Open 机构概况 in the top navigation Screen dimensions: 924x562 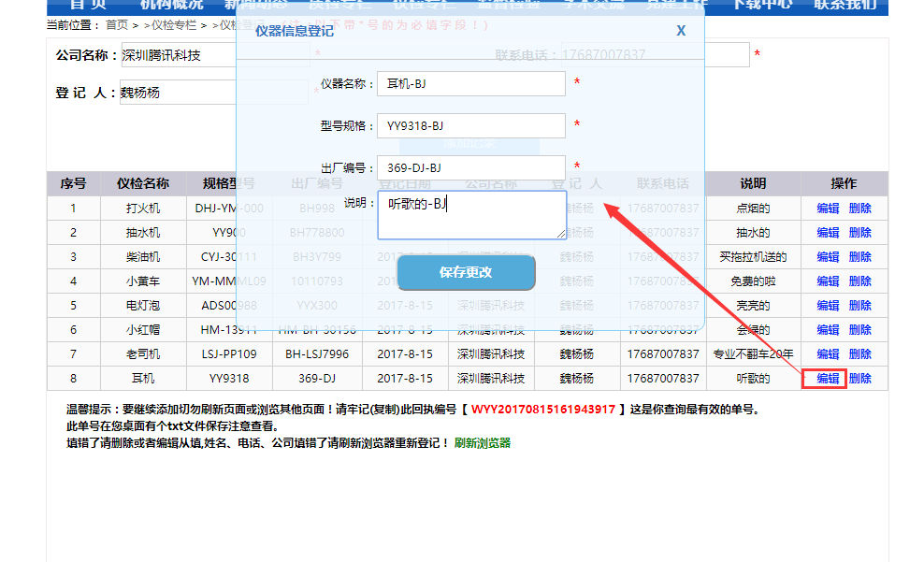click(172, 5)
